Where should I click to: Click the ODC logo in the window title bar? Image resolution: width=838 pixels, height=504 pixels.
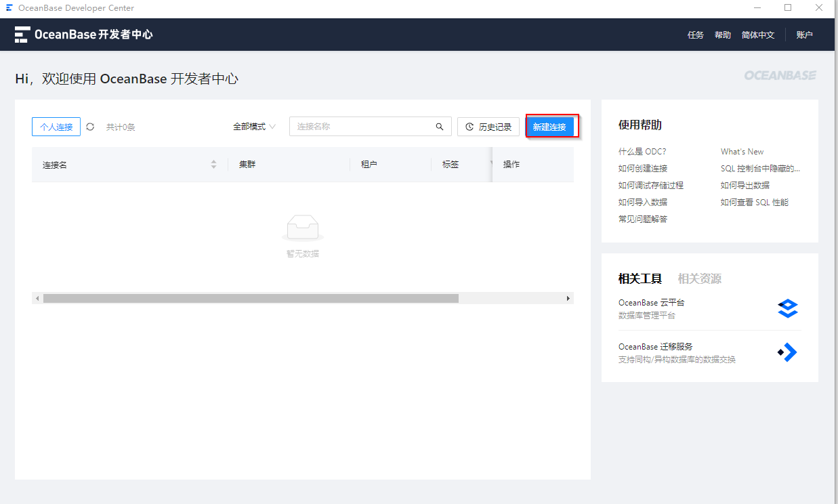pyautogui.click(x=9, y=7)
